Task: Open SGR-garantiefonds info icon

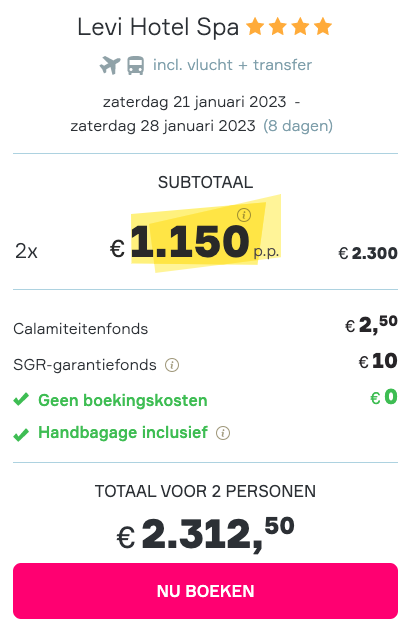Action: [172, 365]
